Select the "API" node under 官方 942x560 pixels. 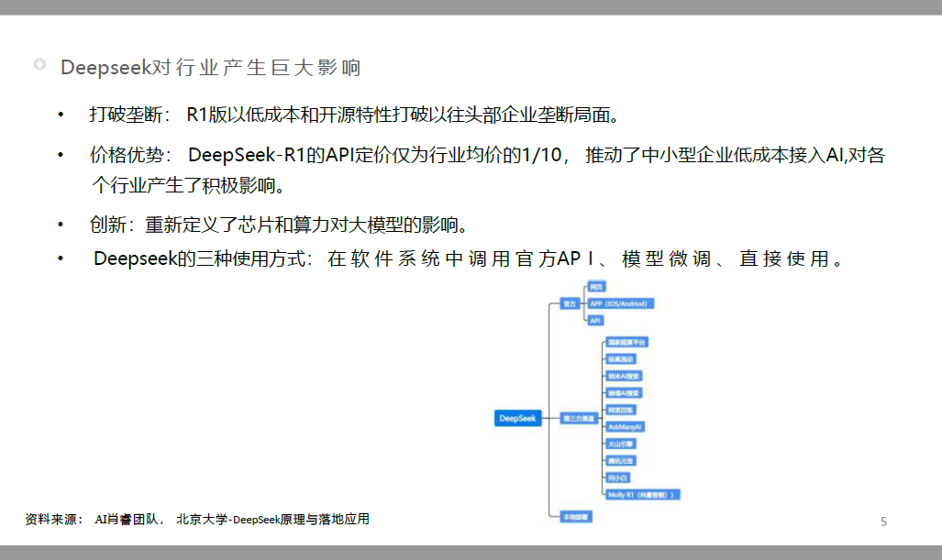(x=595, y=321)
